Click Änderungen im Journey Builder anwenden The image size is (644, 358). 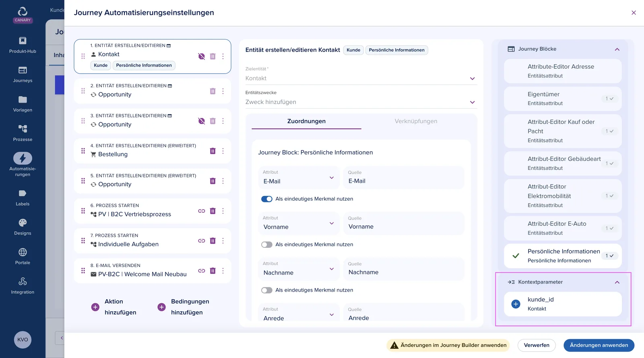coord(448,345)
